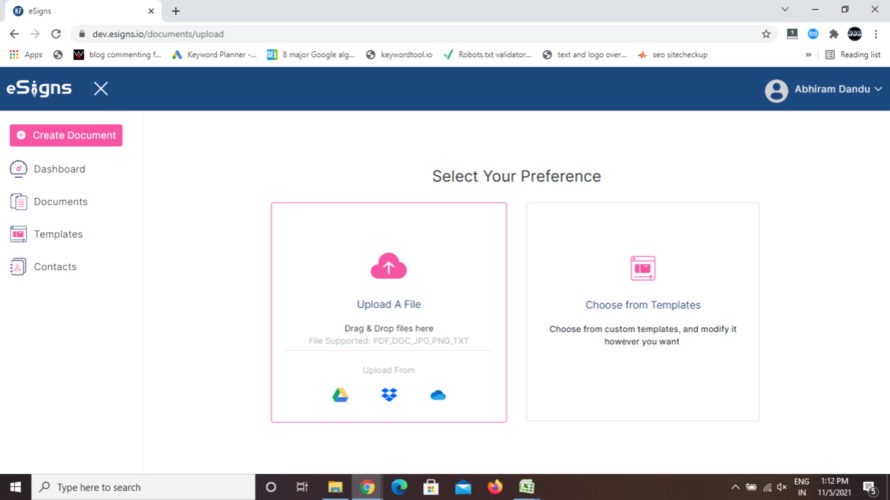Screen dimensions: 890x500
Task: Upload from Google Drive icon
Action: click(340, 394)
